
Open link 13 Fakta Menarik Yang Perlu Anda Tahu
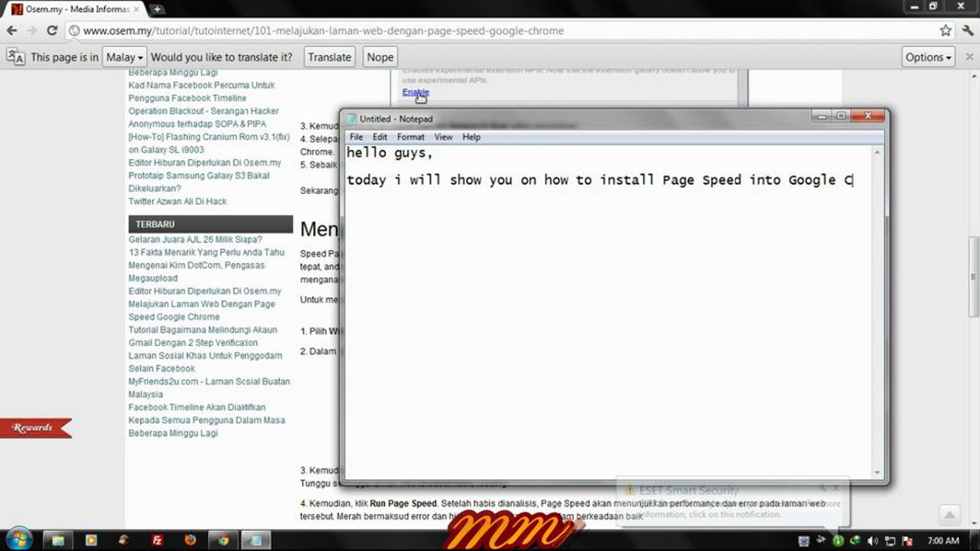[206, 253]
